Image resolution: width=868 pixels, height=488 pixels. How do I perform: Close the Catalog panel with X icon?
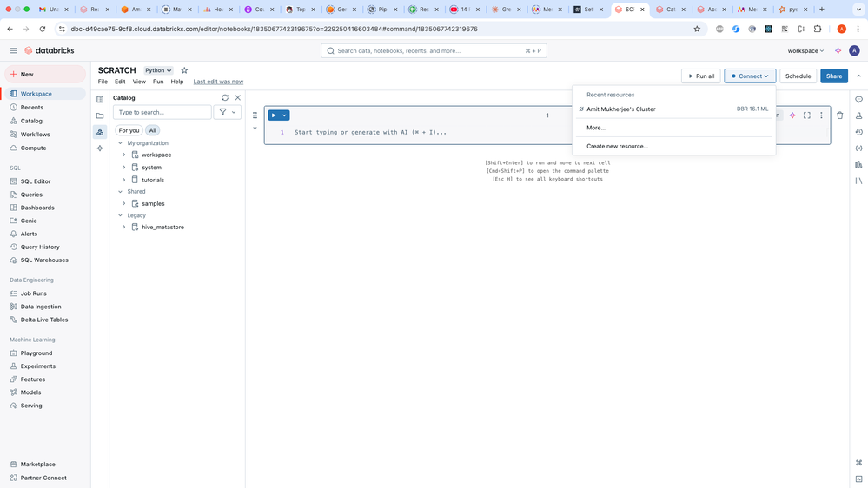tap(237, 98)
